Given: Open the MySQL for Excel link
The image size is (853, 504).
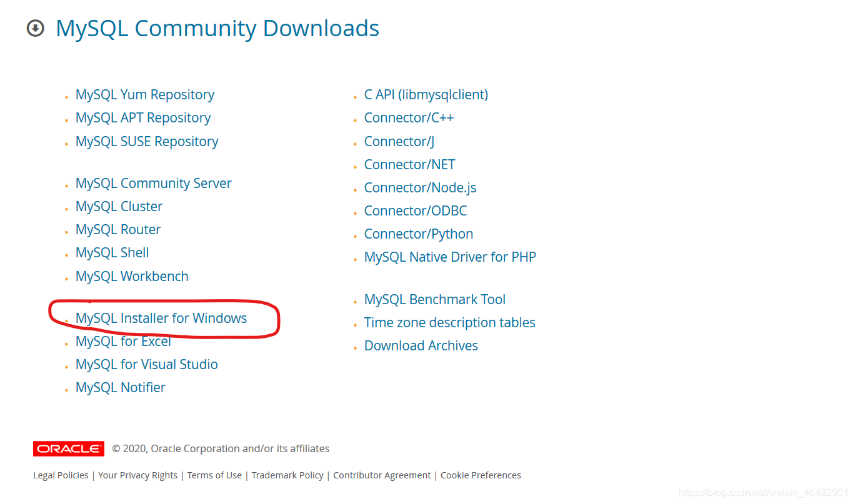Looking at the screenshot, I should pos(123,342).
